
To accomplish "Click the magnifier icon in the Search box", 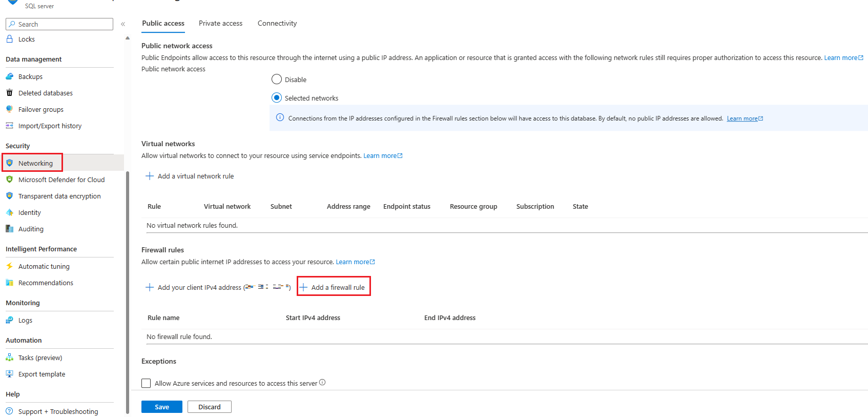I will click(x=12, y=24).
